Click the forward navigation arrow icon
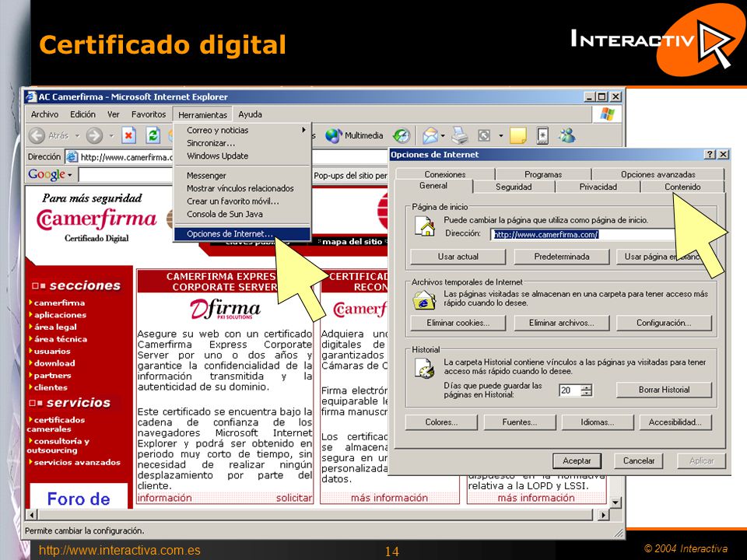The width and height of the screenshot is (747, 560). 94,135
